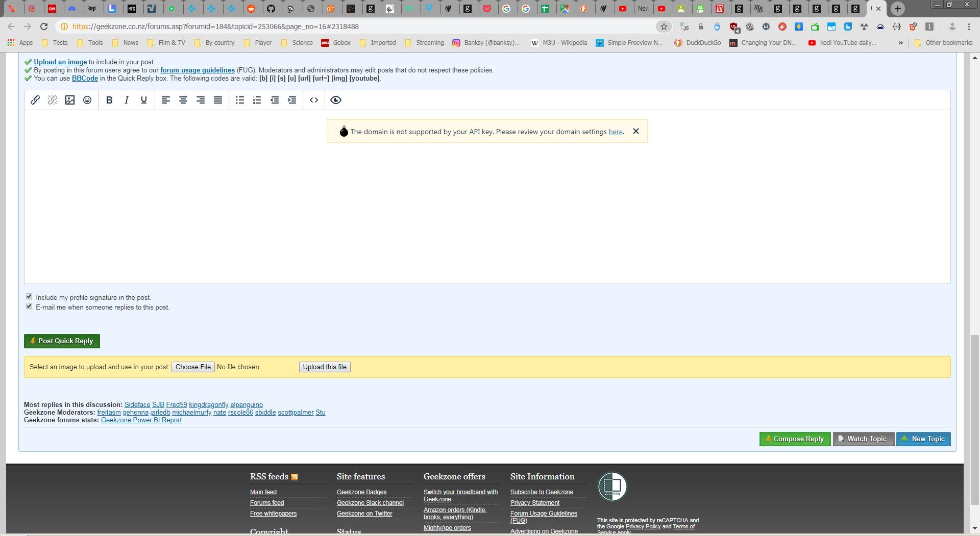This screenshot has width=980, height=536.
Task: Toggle the editor preview eye icon
Action: pyautogui.click(x=335, y=100)
